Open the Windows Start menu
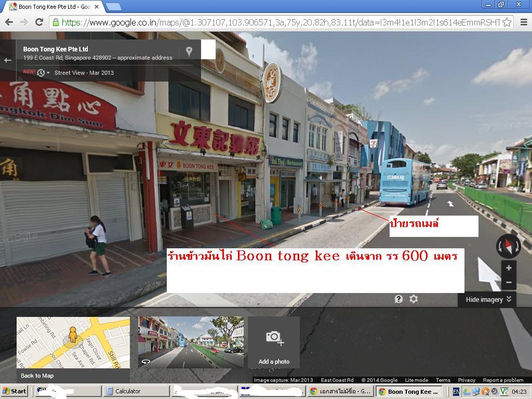 coord(15,391)
